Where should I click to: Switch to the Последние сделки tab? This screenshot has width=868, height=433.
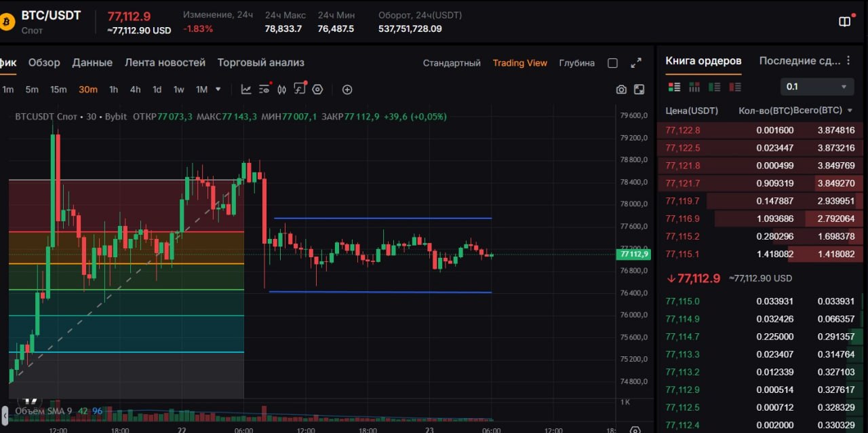coord(800,61)
